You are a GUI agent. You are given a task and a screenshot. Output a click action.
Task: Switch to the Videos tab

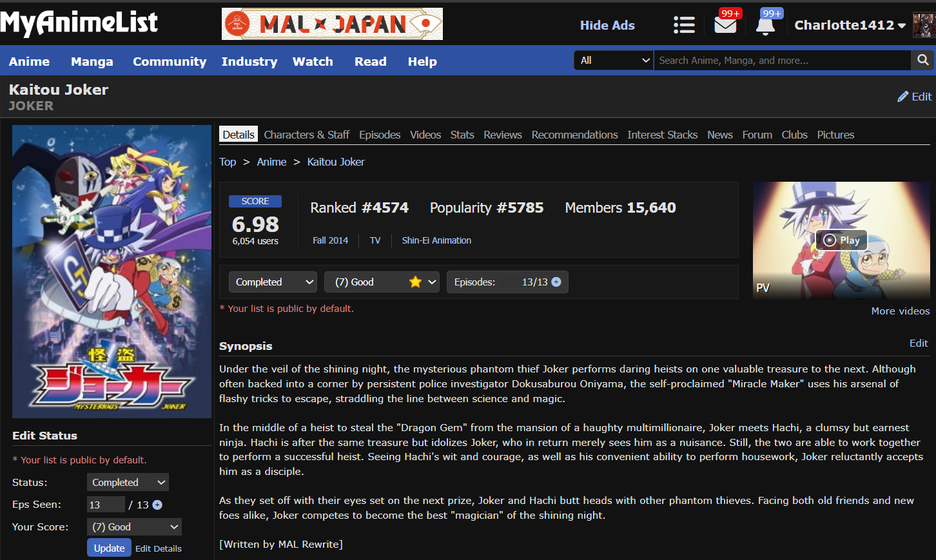pos(425,135)
